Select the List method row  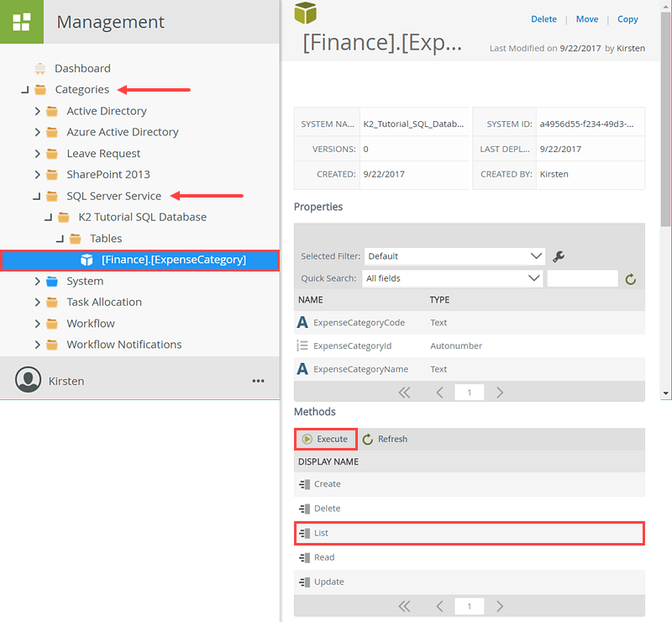469,533
